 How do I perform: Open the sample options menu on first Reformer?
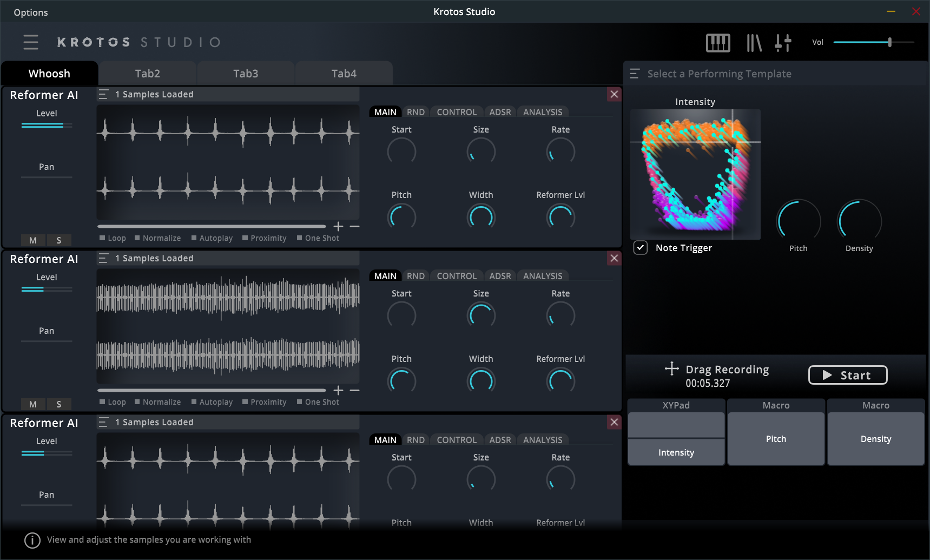point(103,94)
